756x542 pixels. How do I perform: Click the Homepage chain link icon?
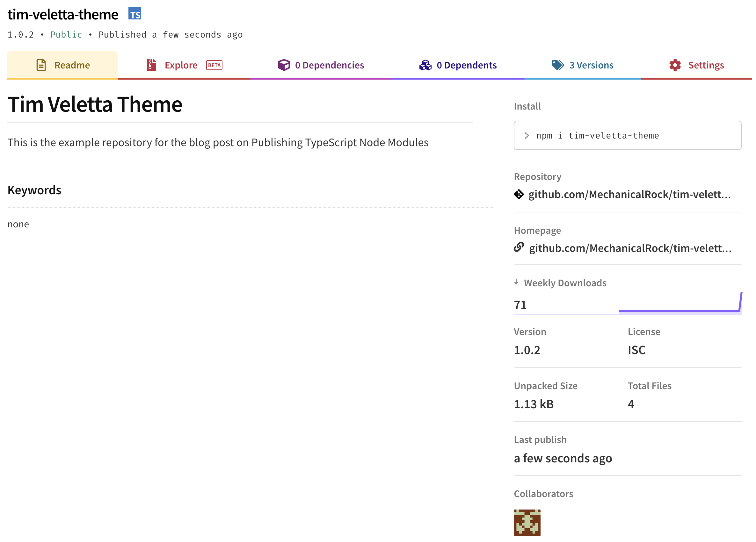pos(519,247)
